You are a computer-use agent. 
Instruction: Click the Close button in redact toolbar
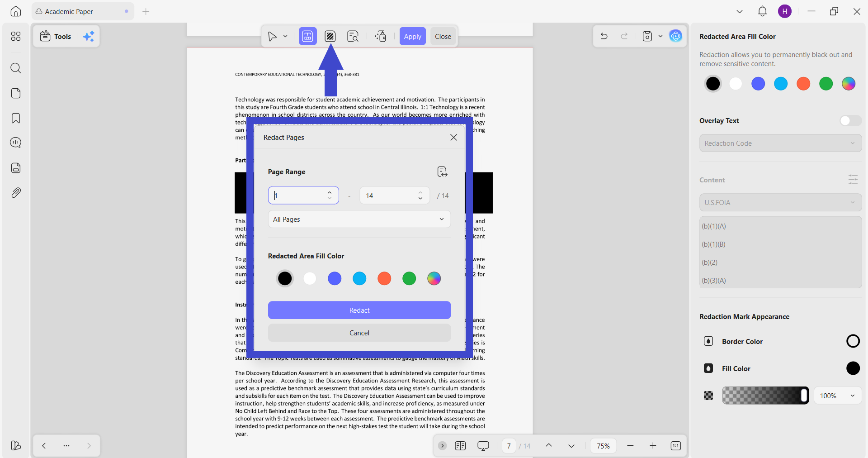tap(443, 36)
